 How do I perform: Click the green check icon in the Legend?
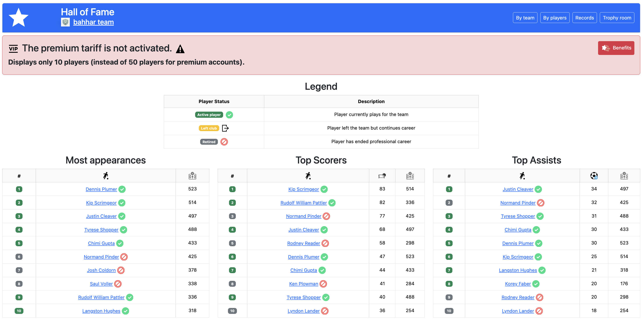pyautogui.click(x=229, y=115)
